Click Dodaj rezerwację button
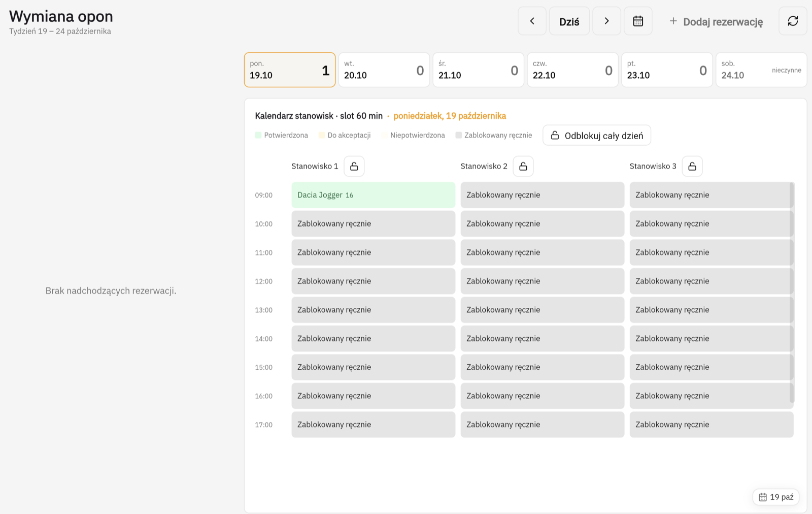 point(716,21)
